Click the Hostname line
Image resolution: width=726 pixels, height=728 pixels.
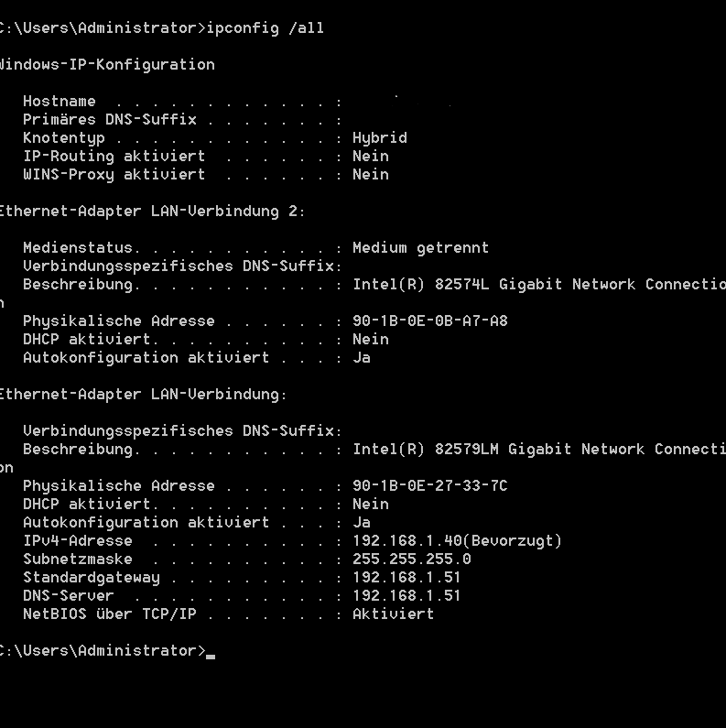coord(183,102)
